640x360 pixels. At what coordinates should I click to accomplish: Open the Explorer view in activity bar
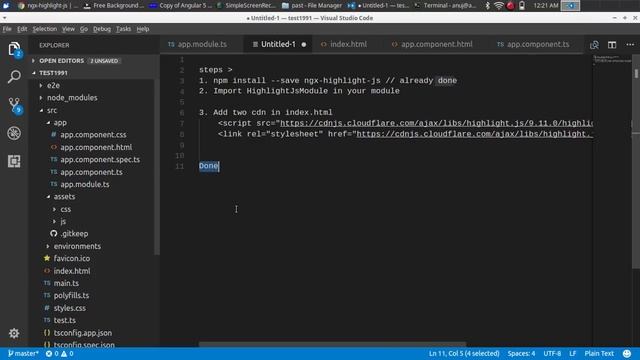[x=14, y=49]
